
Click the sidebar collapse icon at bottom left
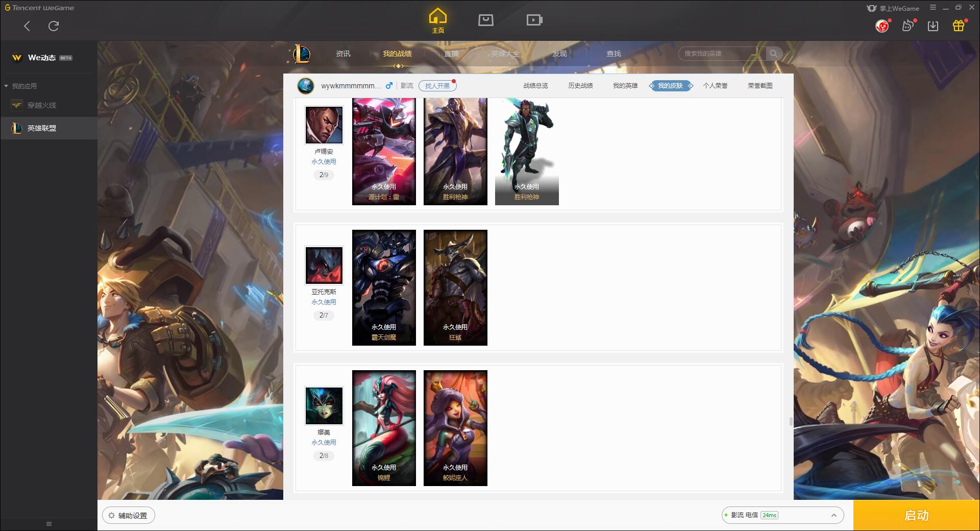click(49, 524)
